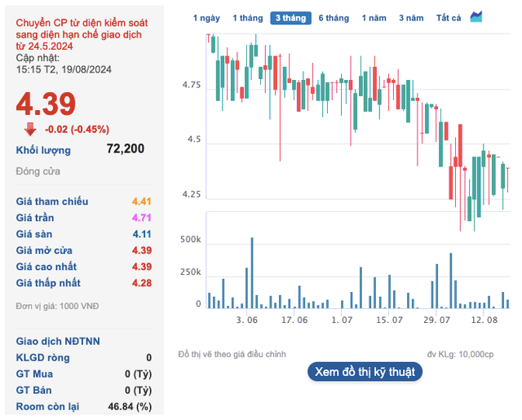Show all data with Tất cả tab

click(x=449, y=18)
